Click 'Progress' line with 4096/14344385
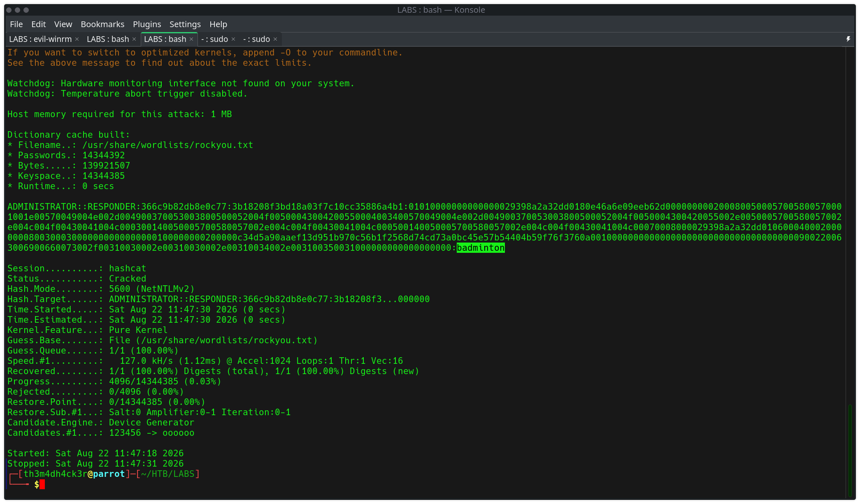The width and height of the screenshot is (860, 504). coord(114,381)
